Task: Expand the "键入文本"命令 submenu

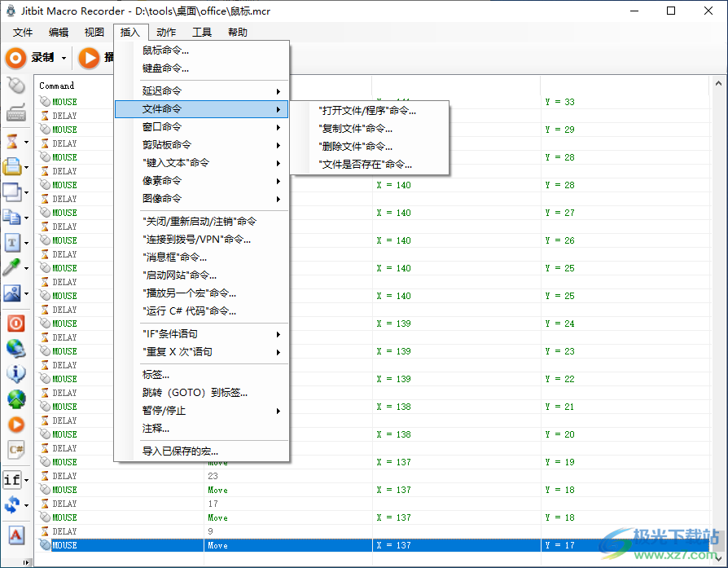Action: (201, 163)
